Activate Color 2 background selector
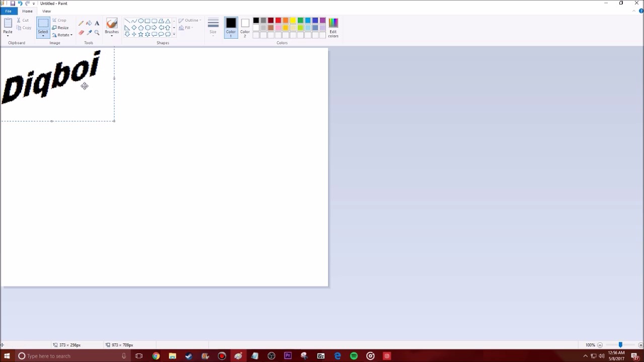Screen dimensions: 644x362 tap(245, 28)
